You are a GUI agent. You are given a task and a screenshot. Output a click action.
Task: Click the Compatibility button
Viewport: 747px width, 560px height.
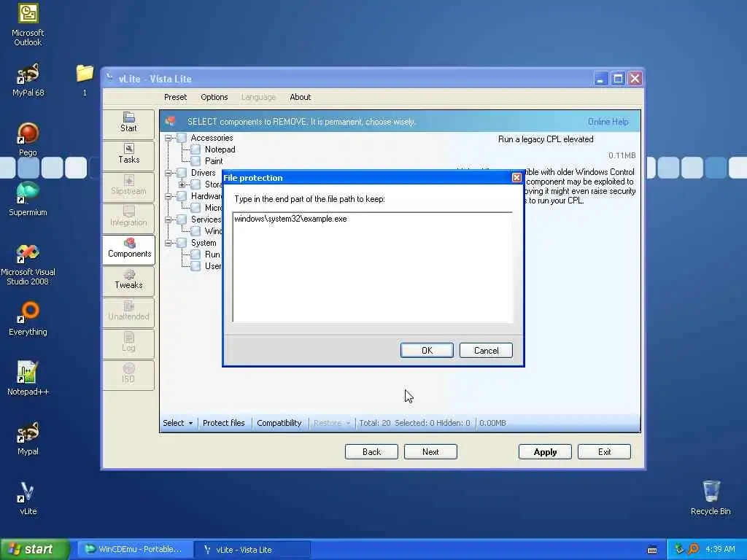(279, 423)
